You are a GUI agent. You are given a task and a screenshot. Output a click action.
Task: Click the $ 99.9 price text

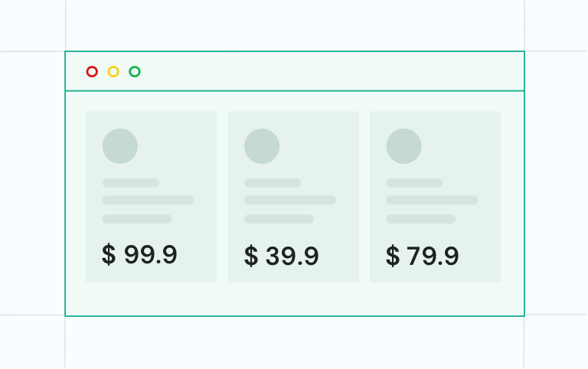[139, 255]
